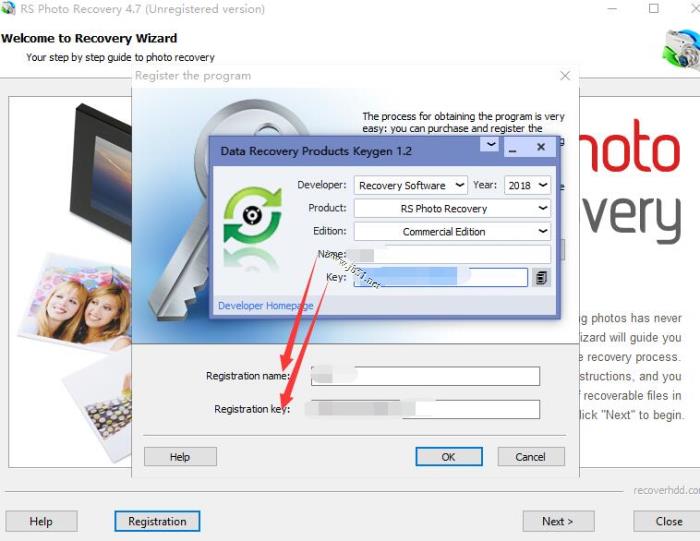Click the Close button in wizard
This screenshot has width=700, height=541.
point(668,521)
